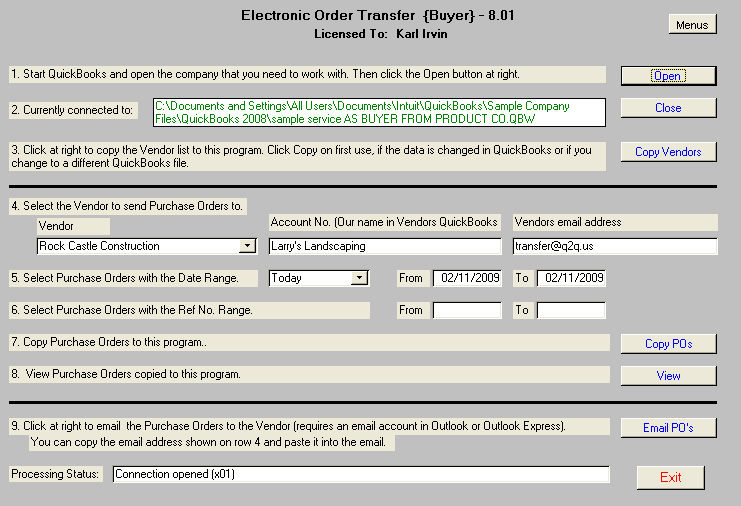Expand the Today date range dropdown arrow
Image resolution: width=741 pixels, height=506 pixels.
pos(360,278)
